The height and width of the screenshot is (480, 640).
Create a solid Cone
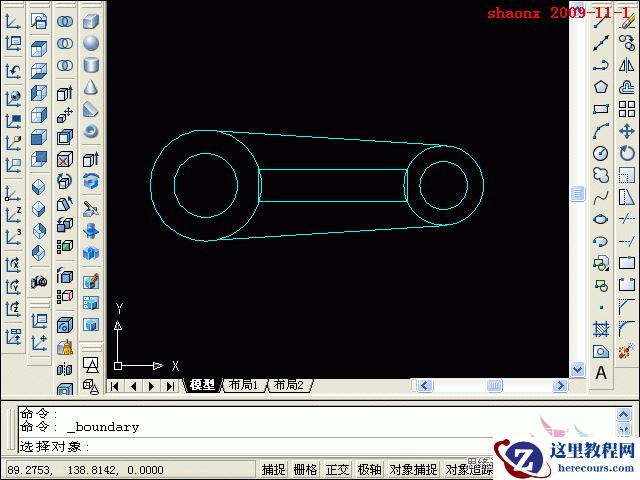(91, 87)
